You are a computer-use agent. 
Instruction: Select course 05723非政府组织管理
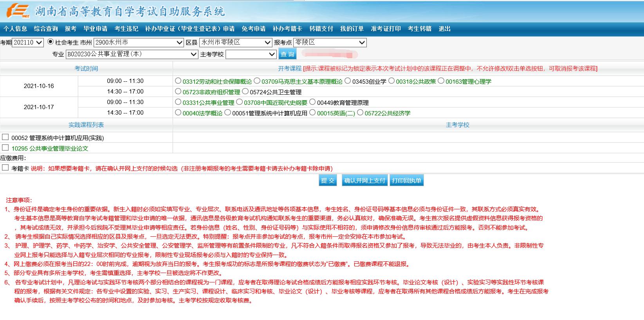(178, 91)
